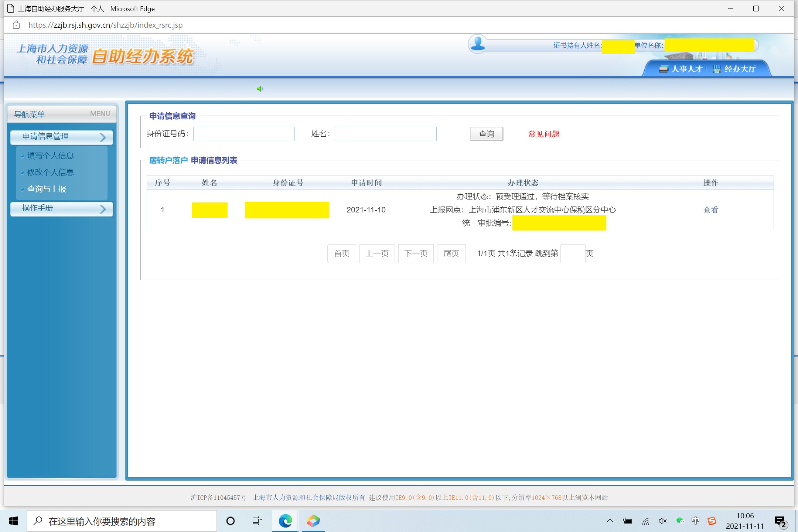This screenshot has height=532, width=798.
Task: Click the user avatar icon in header
Action: click(478, 44)
